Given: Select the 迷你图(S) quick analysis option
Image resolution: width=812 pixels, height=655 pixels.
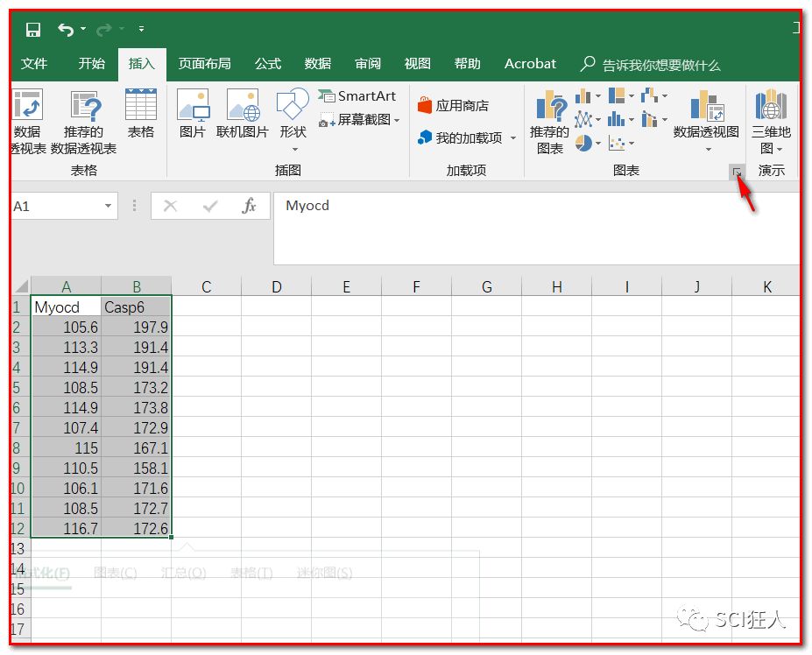Looking at the screenshot, I should [325, 573].
